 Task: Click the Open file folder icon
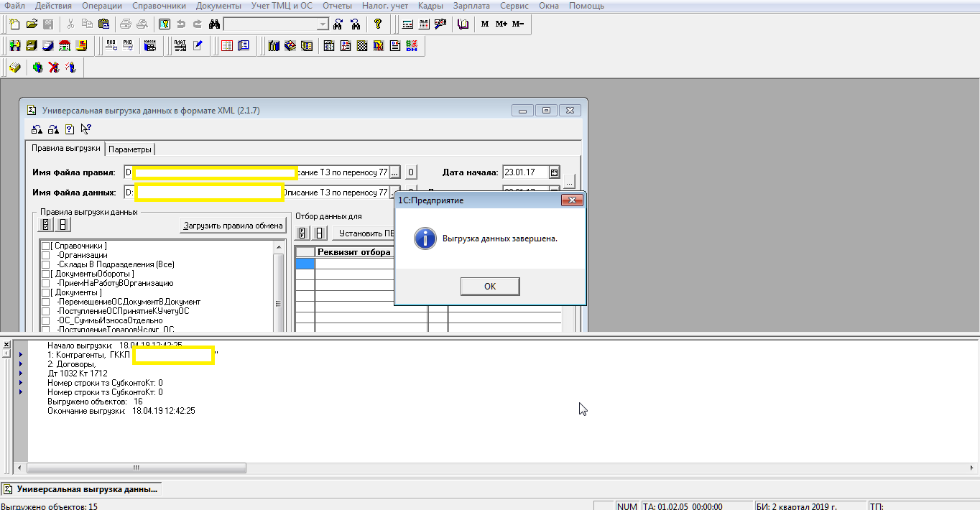pyautogui.click(x=32, y=24)
